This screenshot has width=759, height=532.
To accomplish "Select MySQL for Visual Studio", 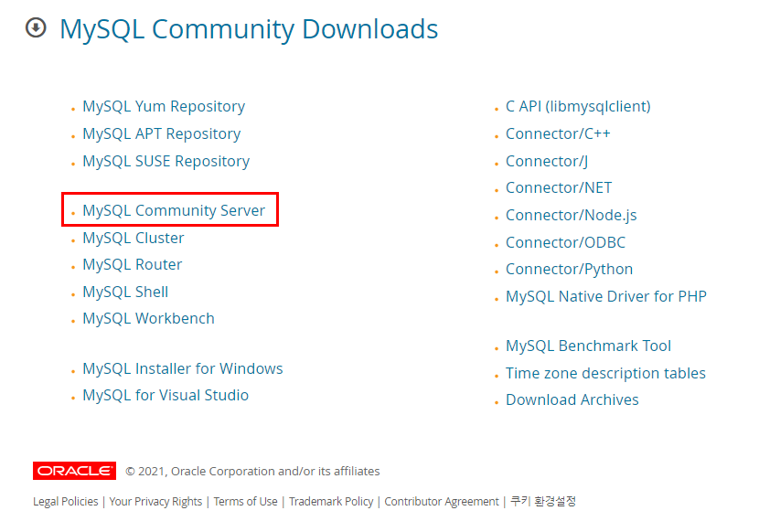I will click(x=166, y=396).
